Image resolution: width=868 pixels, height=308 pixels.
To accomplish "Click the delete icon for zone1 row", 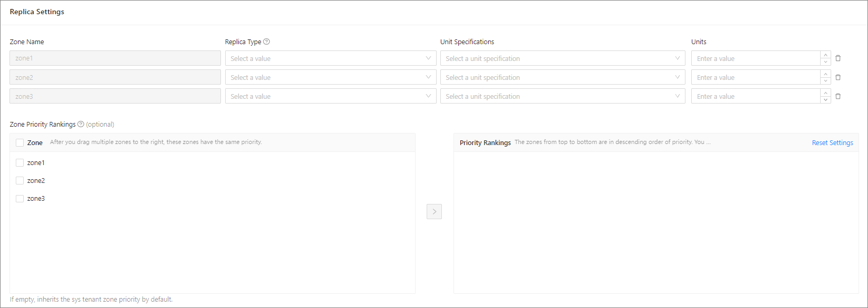I will [x=838, y=58].
